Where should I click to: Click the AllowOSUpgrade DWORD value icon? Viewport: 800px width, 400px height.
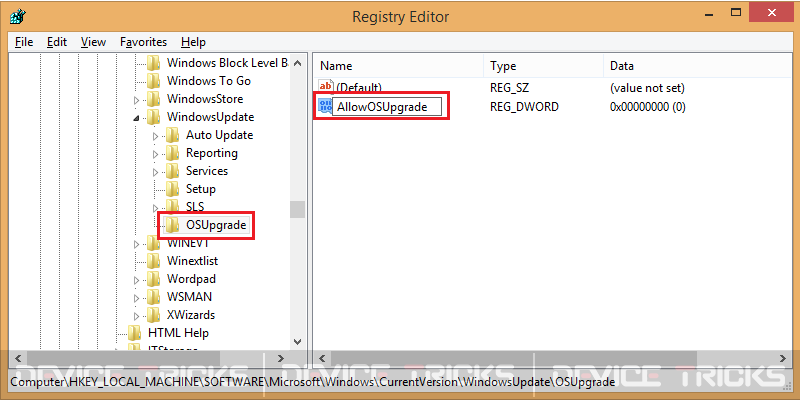324,106
